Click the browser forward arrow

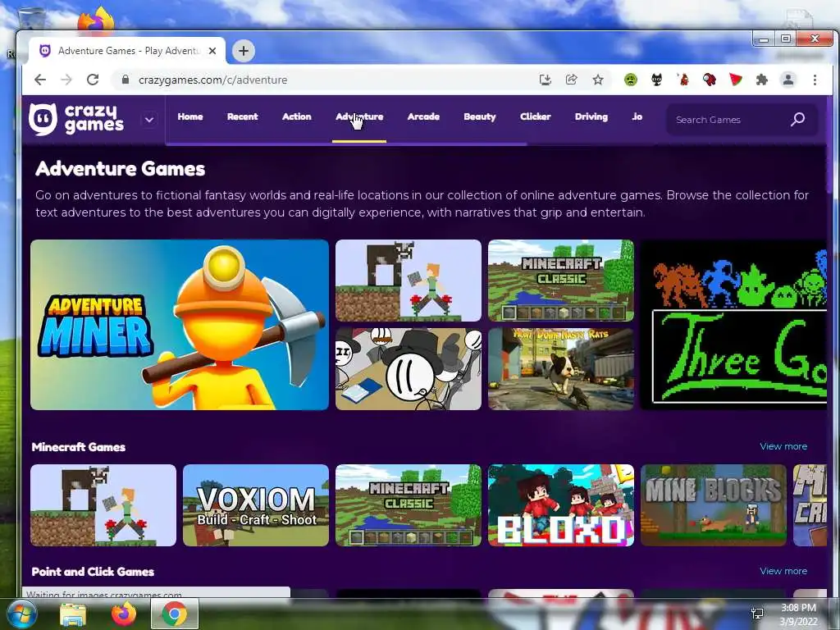point(66,80)
